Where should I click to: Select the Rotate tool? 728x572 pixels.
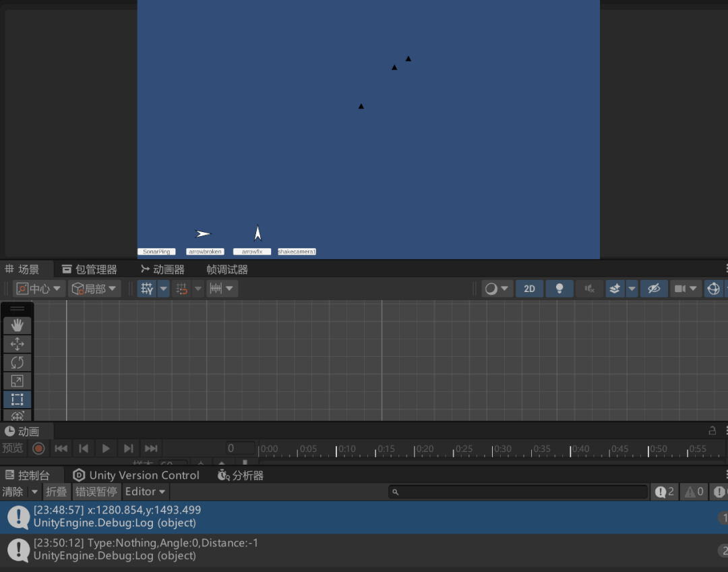[x=17, y=362]
